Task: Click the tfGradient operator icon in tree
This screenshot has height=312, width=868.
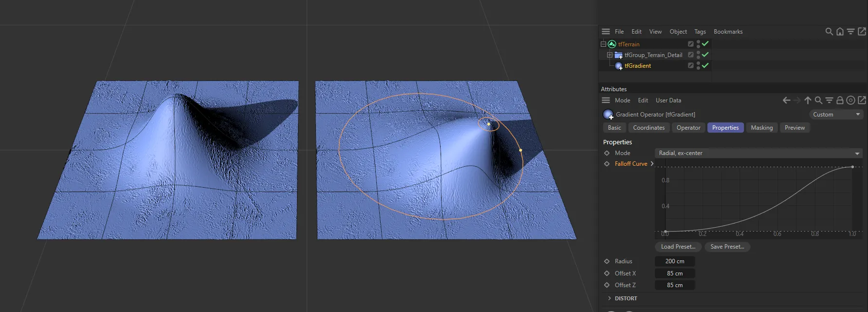Action: pyautogui.click(x=619, y=66)
